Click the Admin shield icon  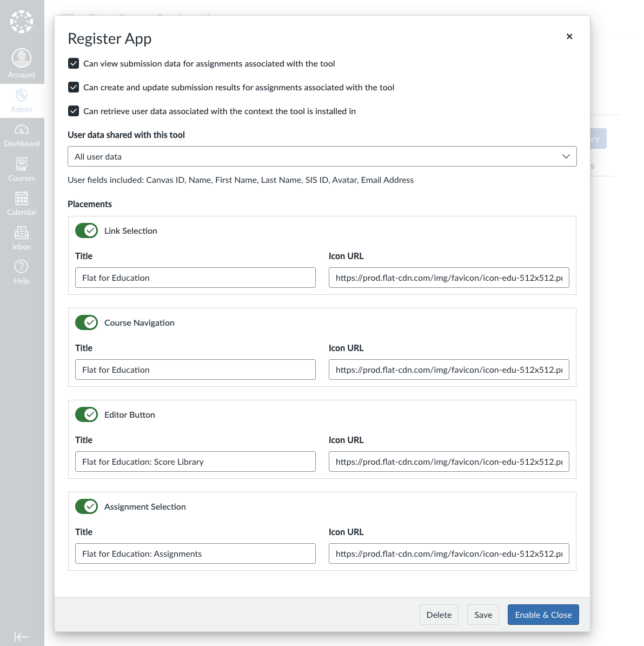(x=22, y=96)
